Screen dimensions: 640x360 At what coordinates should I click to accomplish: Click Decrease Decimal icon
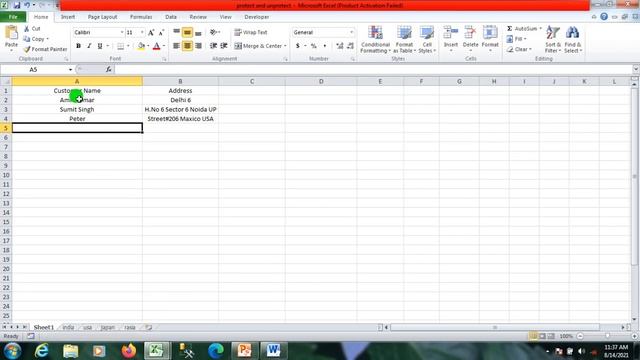(x=350, y=46)
